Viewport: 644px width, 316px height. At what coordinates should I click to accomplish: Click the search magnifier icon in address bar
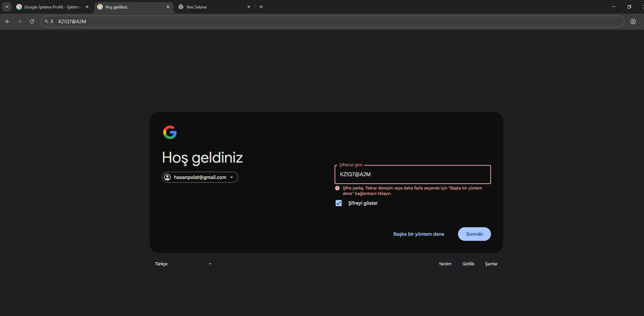pyautogui.click(x=47, y=21)
